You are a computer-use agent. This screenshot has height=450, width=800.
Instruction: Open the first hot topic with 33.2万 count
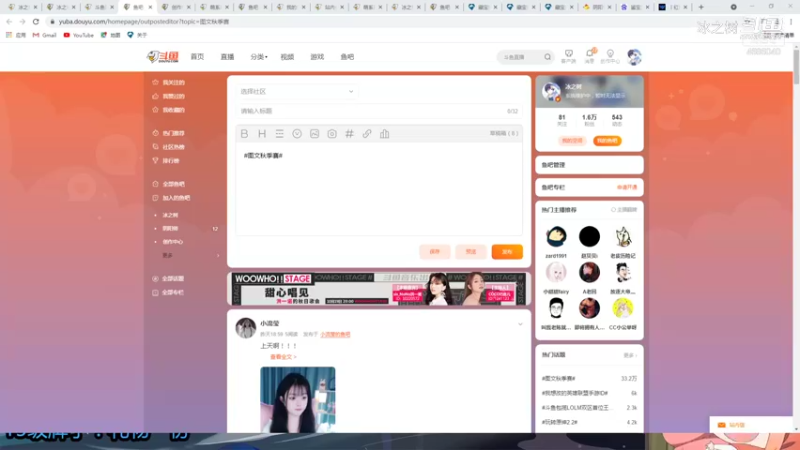click(589, 379)
